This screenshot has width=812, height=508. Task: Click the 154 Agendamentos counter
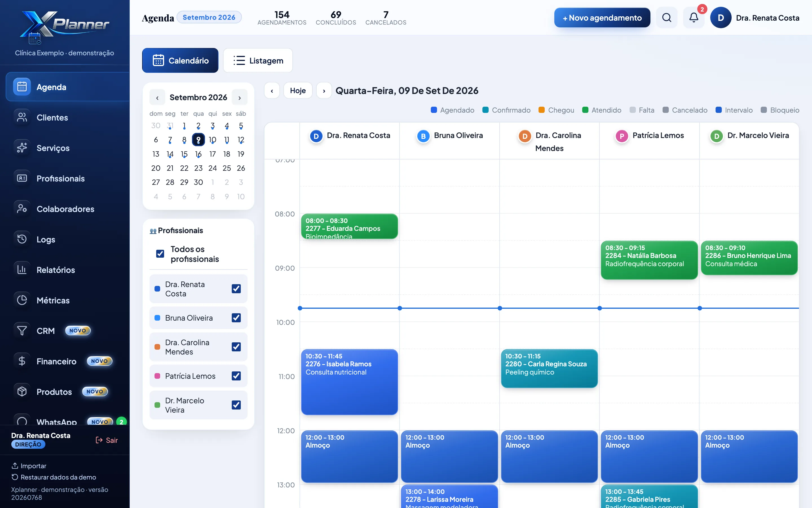(x=282, y=17)
